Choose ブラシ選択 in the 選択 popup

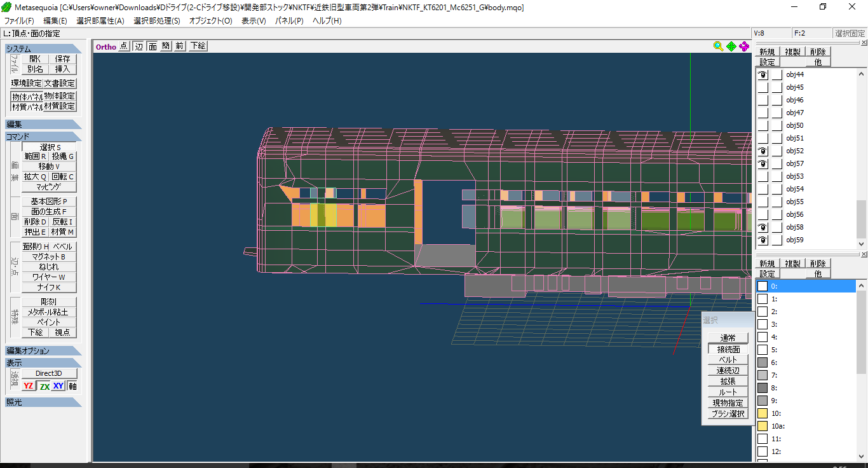(x=728, y=414)
